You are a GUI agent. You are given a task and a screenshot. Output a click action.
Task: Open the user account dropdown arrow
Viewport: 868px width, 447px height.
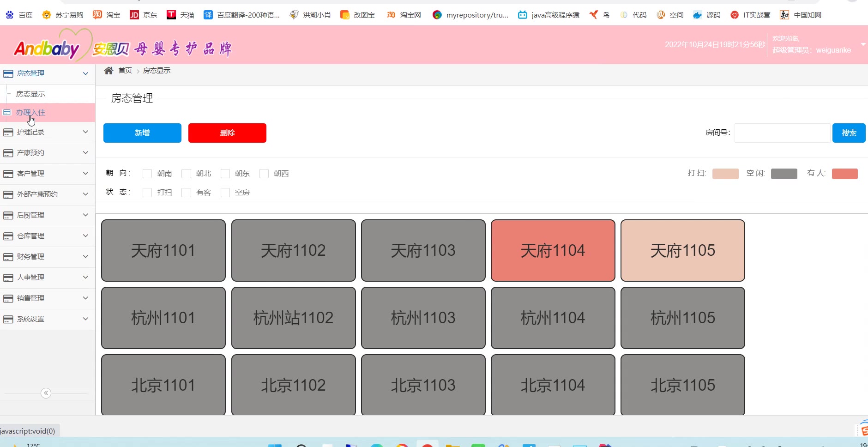863,44
